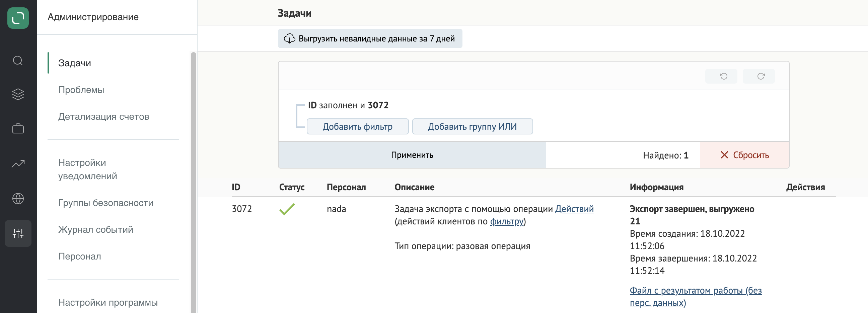Select Задачи in the admin menu
The width and height of the screenshot is (868, 313).
[74, 63]
